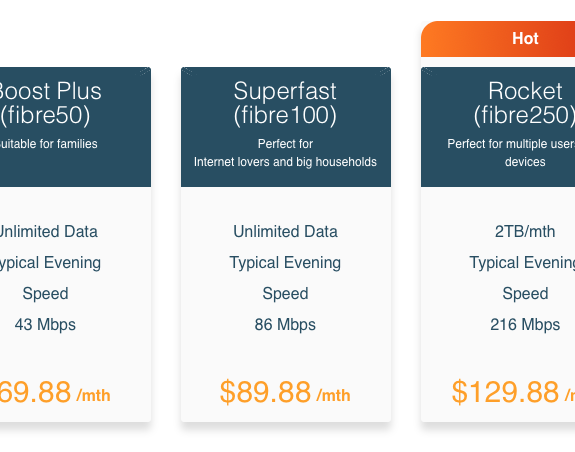Select the Rocket (fibre250) plan title
Screen dimensions: 575x452
tap(524, 103)
